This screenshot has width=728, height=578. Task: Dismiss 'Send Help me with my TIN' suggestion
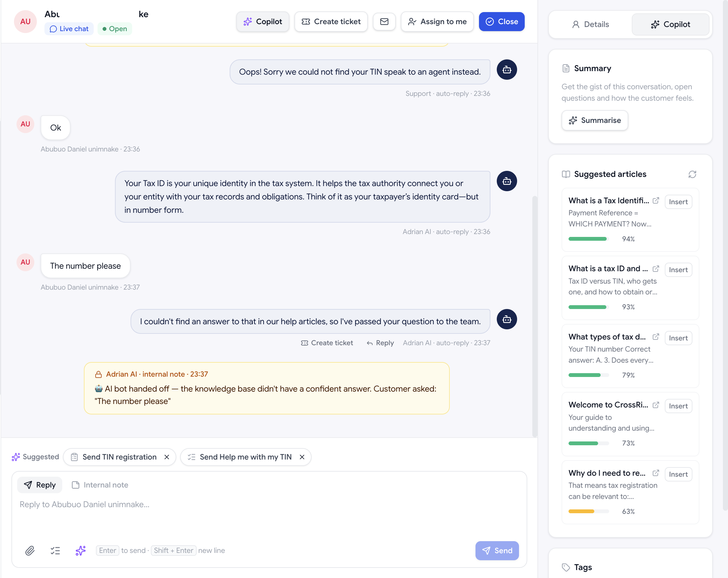(302, 457)
